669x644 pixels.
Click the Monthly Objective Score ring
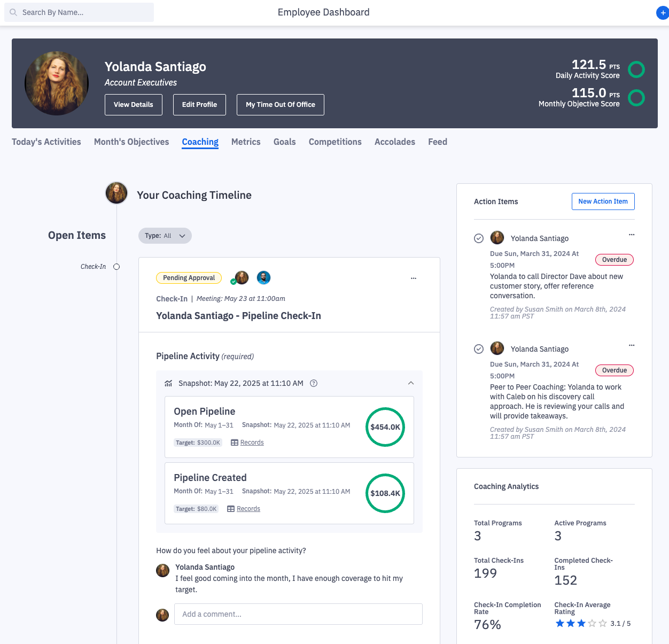pyautogui.click(x=636, y=98)
